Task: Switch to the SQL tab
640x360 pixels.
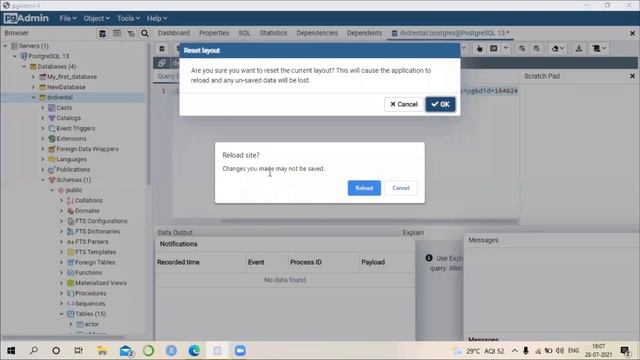Action: 244,33
